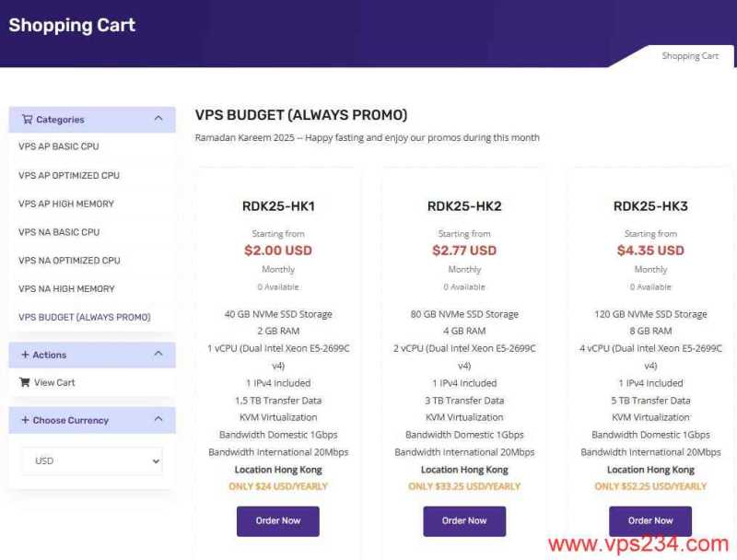
Task: Open VPS NA BASIC CPU category
Action: click(x=59, y=232)
